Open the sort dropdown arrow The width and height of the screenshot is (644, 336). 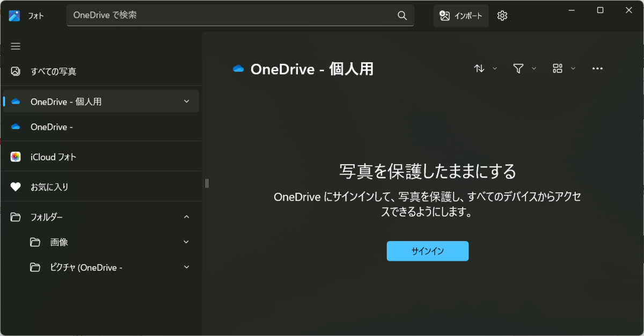[495, 68]
